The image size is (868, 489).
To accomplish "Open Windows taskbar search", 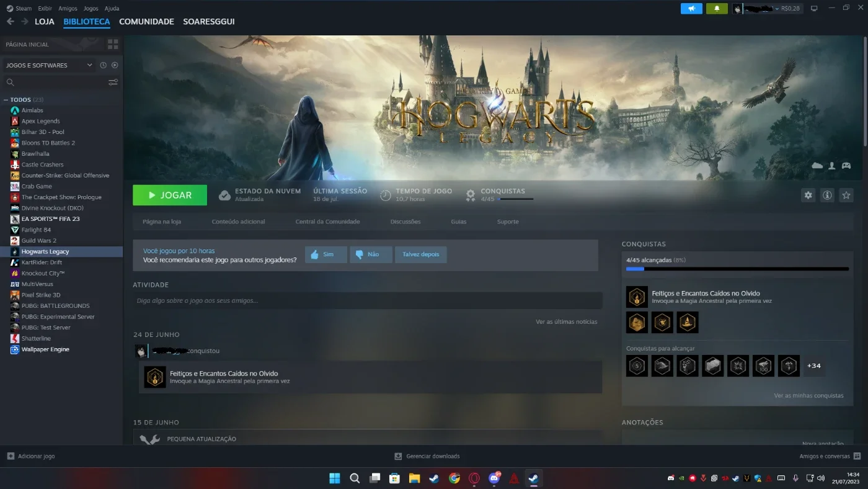I will click(355, 478).
